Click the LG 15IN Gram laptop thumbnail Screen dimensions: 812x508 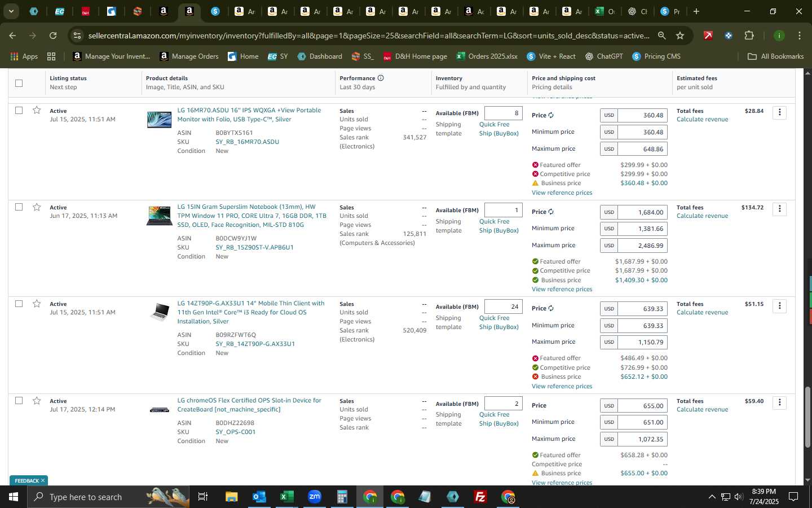click(x=159, y=216)
